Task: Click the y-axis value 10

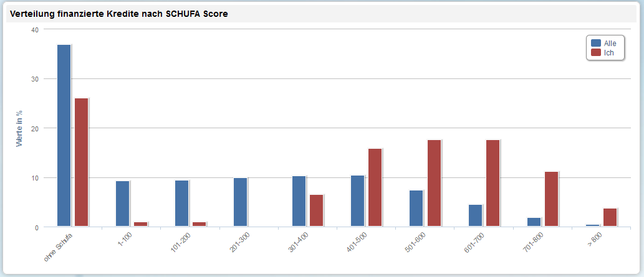Action: tap(35, 178)
